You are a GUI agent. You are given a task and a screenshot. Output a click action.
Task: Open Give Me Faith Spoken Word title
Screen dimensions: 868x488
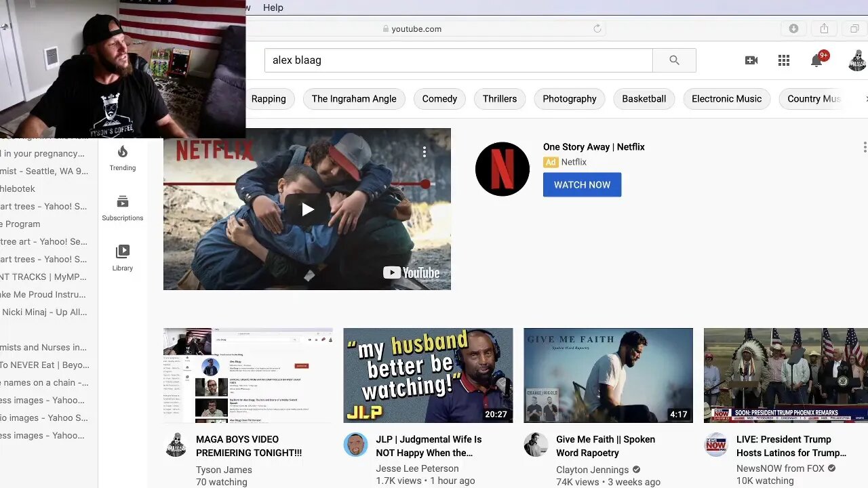coord(606,446)
